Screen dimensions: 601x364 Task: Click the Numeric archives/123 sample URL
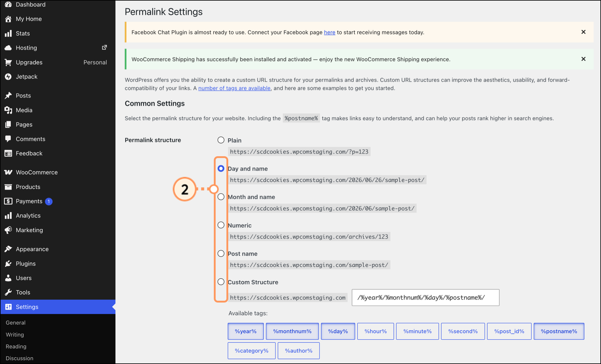pyautogui.click(x=309, y=237)
